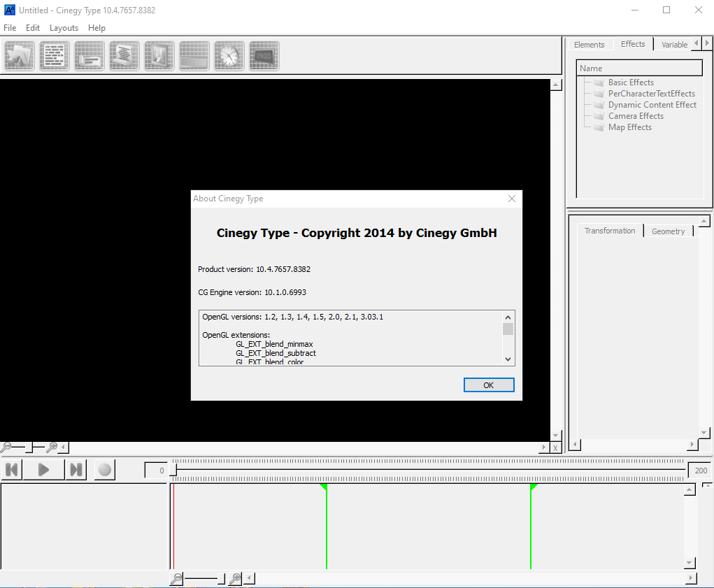Close the About Cinegy Type dialog
The height and width of the screenshot is (588, 714).
(x=512, y=199)
